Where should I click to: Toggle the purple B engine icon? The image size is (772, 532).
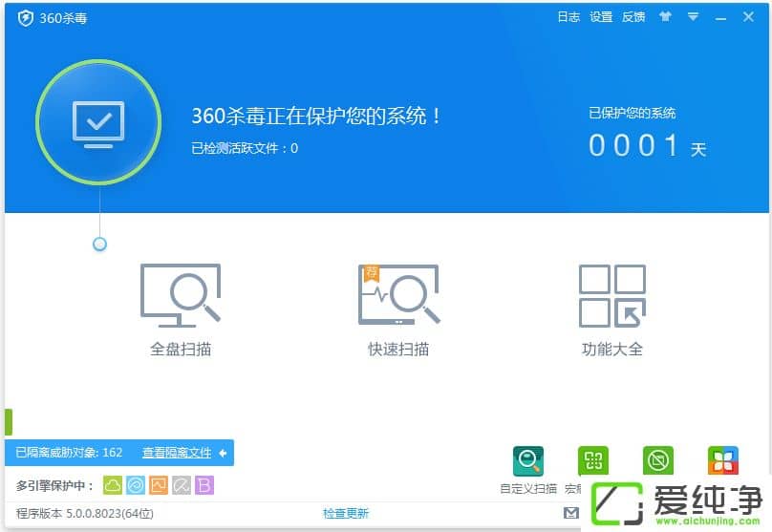click(204, 485)
